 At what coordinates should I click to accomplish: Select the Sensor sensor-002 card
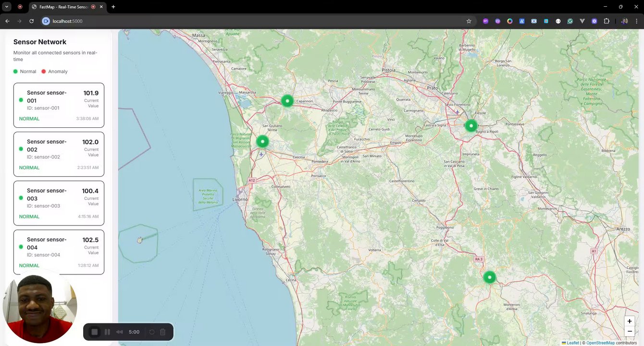(x=59, y=154)
